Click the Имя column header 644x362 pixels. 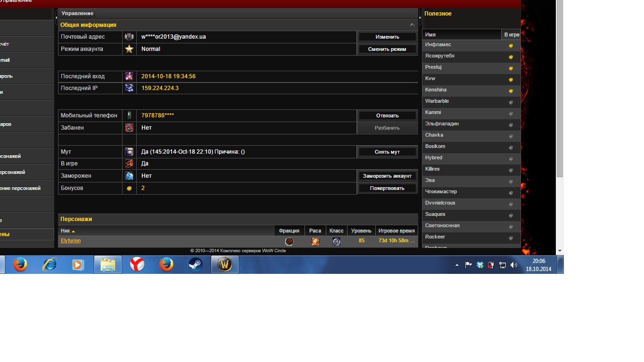click(x=462, y=34)
